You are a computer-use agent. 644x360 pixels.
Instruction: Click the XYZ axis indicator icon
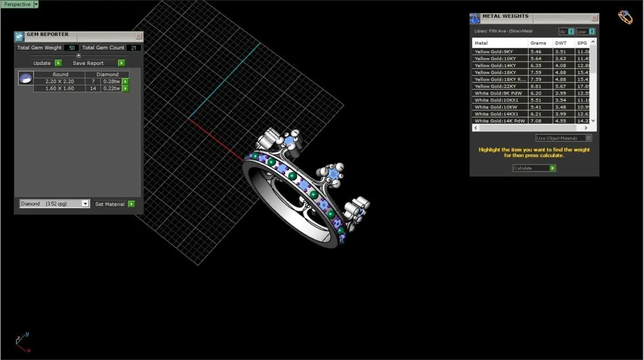point(23,342)
